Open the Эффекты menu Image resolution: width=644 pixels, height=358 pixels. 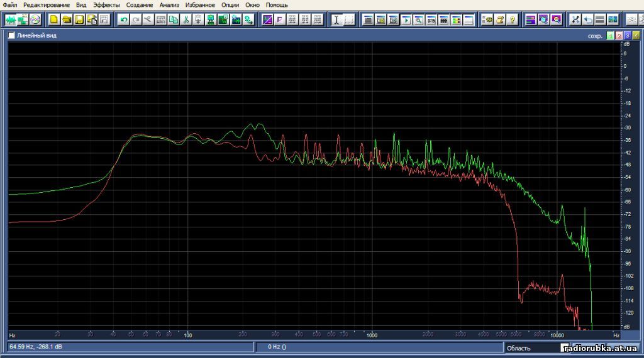pyautogui.click(x=106, y=5)
